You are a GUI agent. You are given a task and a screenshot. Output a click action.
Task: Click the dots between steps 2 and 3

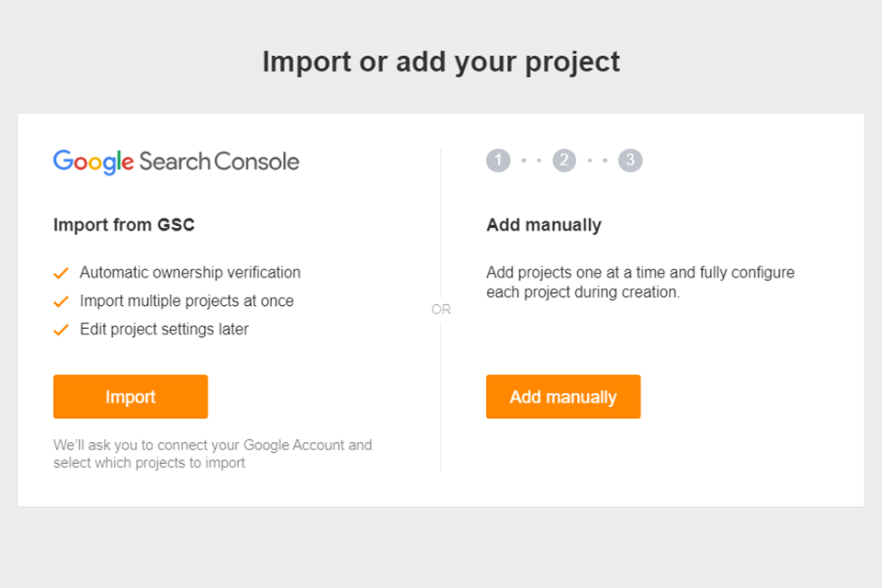pyautogui.click(x=597, y=161)
